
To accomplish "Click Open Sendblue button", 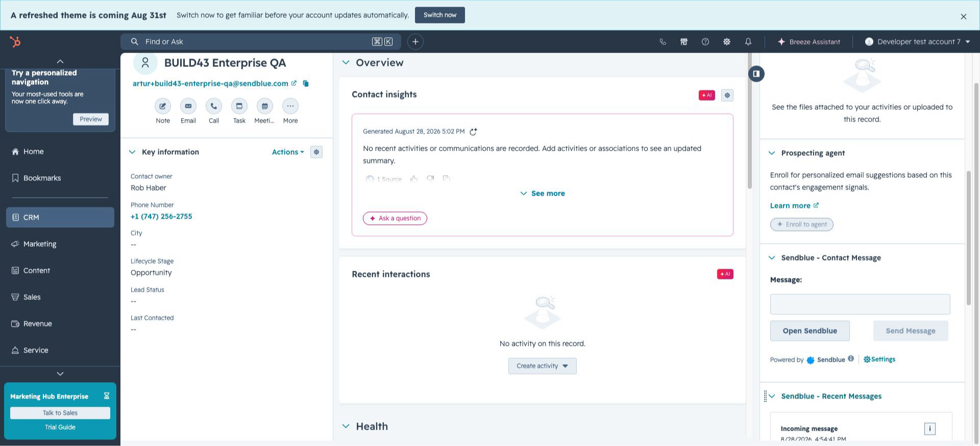I will pos(810,331).
